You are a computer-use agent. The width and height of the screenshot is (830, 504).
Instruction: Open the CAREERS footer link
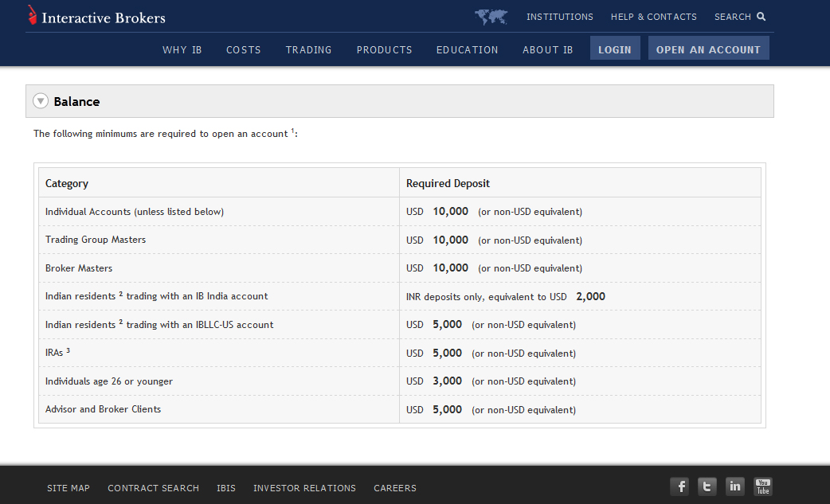pyautogui.click(x=395, y=488)
